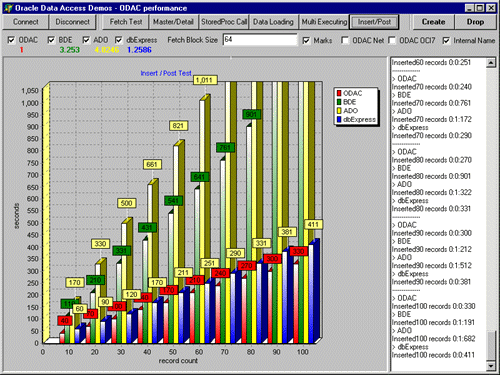
Task: Toggle the Marks checkbox
Action: tap(306, 40)
